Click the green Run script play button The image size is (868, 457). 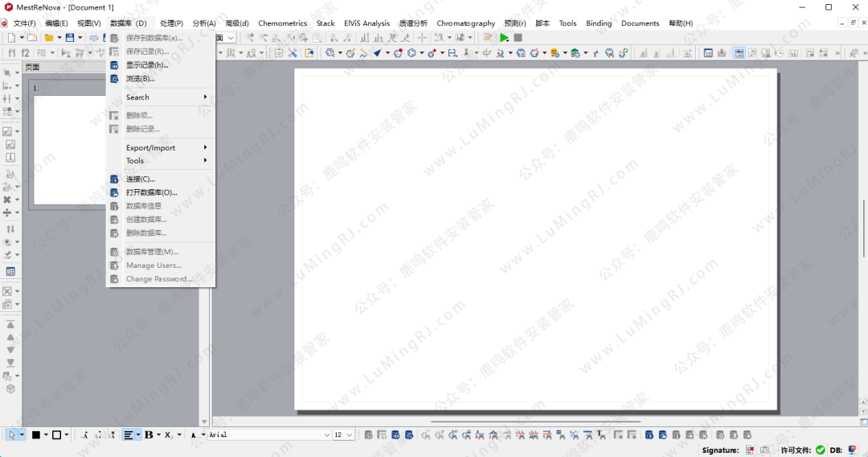point(504,38)
